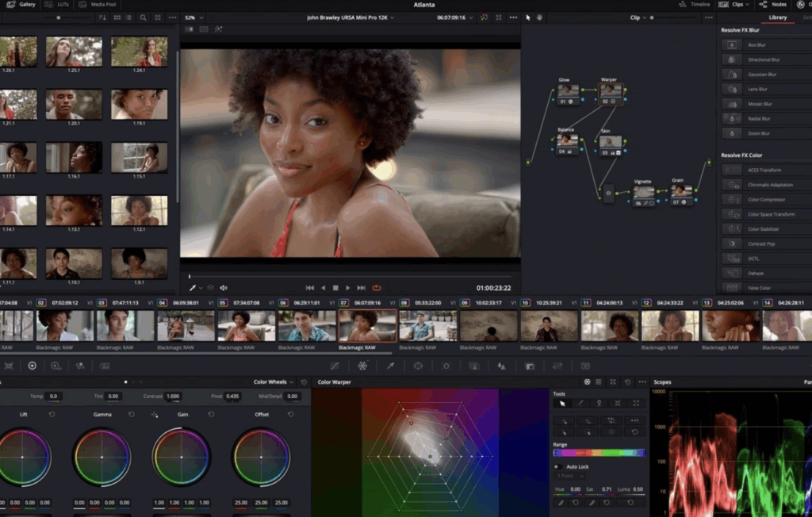Click the Gain color wheel center
The width and height of the screenshot is (812, 517).
click(x=182, y=457)
